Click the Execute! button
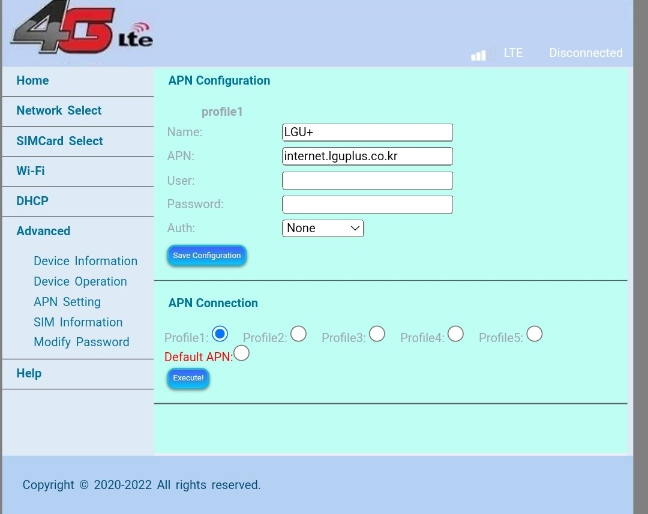648x514 pixels. [x=188, y=378]
